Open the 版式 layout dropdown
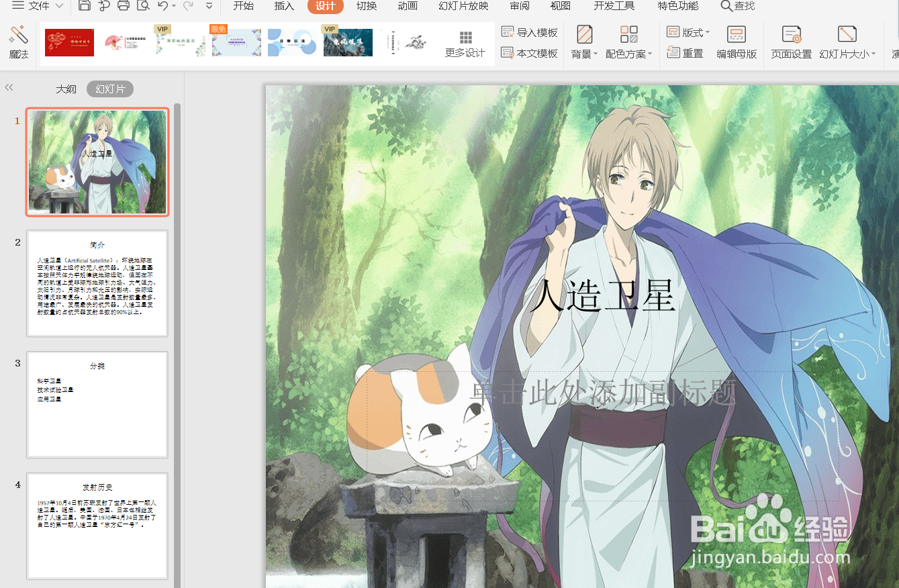 point(688,32)
